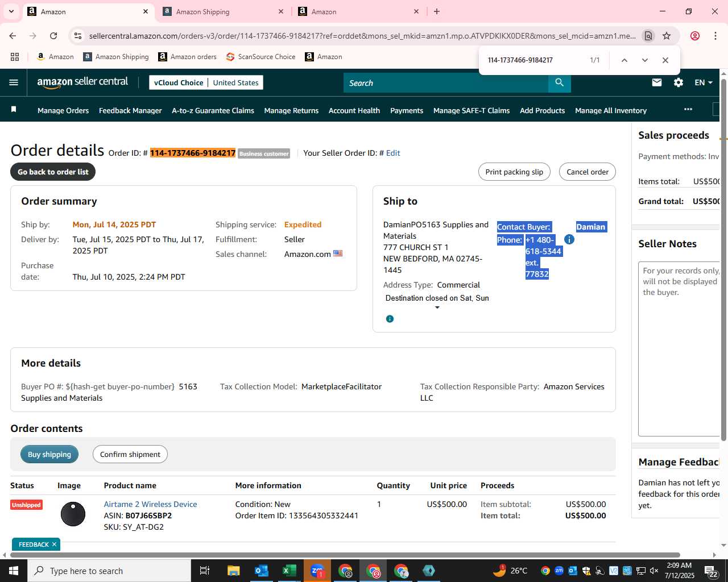
Task: Open the settings gear icon
Action: coord(679,82)
